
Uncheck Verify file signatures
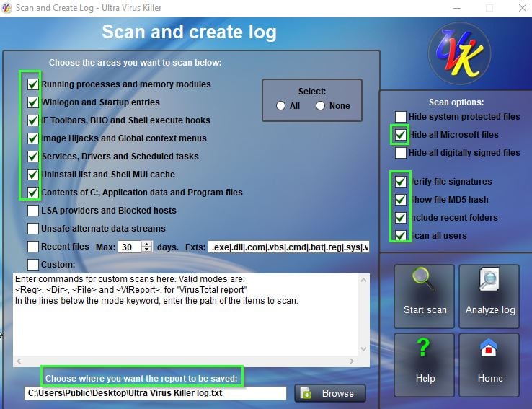coord(401,182)
